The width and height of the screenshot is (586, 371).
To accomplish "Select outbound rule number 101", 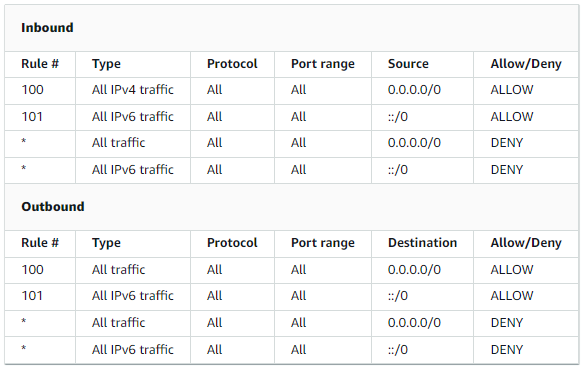I will pos(32,296).
